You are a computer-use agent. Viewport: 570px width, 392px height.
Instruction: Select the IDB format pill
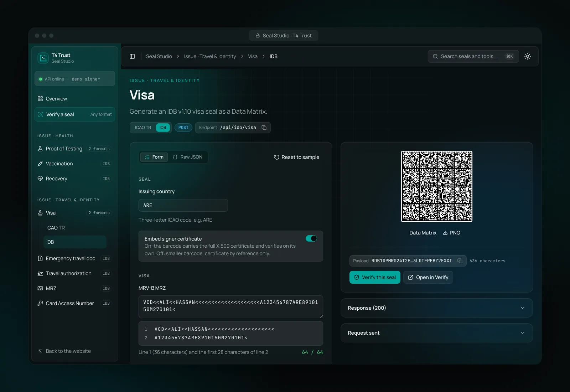(x=163, y=128)
